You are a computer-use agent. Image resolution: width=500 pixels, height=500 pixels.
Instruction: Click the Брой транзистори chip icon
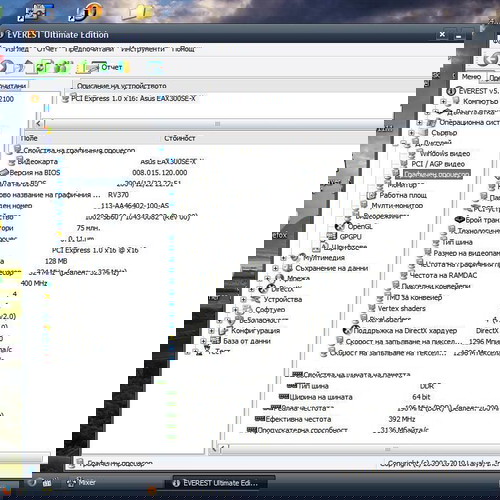tap(460, 220)
